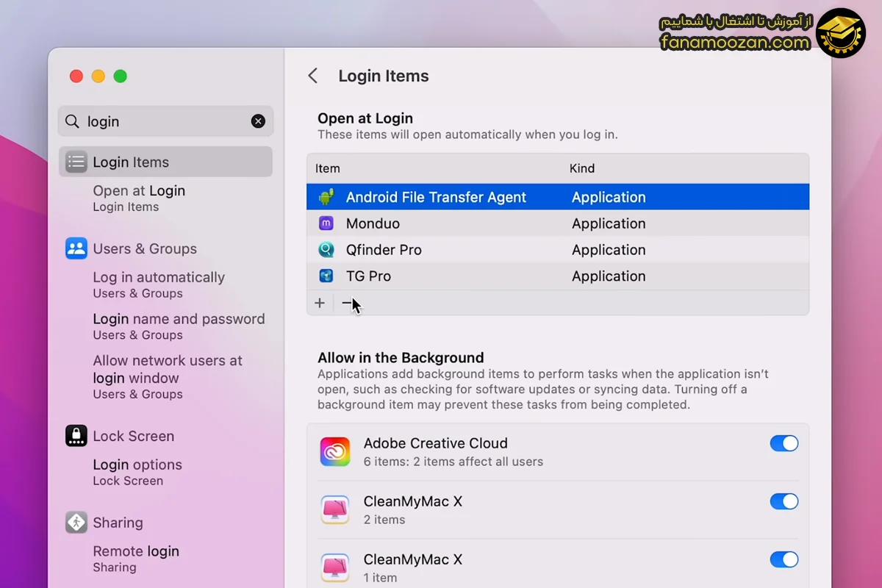Select the TG Pro row

[x=558, y=276]
